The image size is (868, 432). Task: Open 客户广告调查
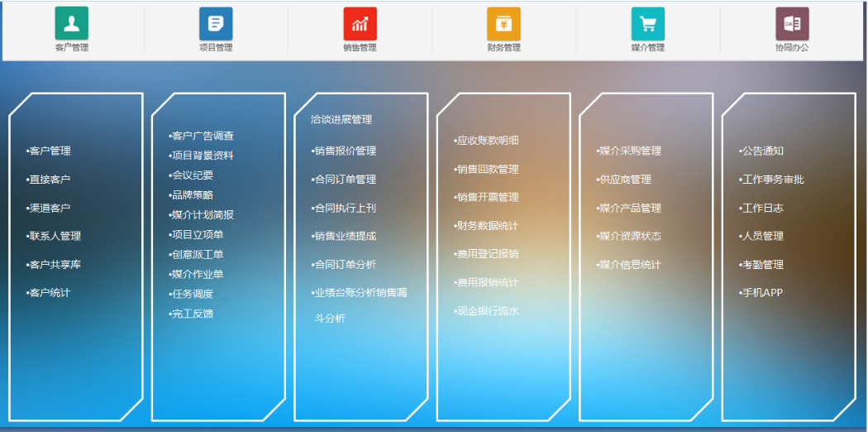(x=201, y=136)
